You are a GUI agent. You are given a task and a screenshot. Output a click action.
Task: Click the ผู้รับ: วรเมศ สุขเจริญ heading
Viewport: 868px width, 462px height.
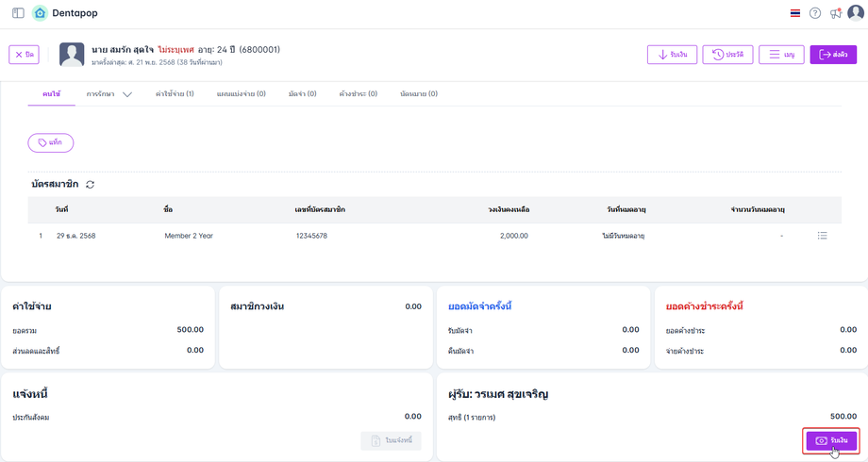point(498,394)
